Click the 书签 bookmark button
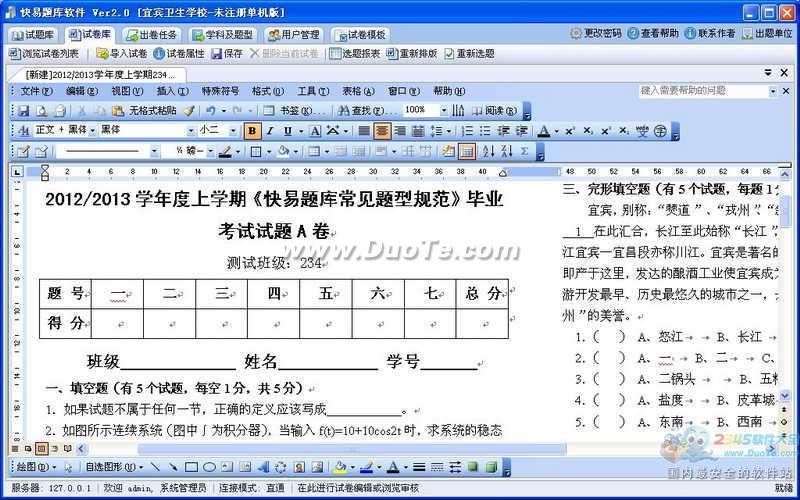 click(x=294, y=111)
